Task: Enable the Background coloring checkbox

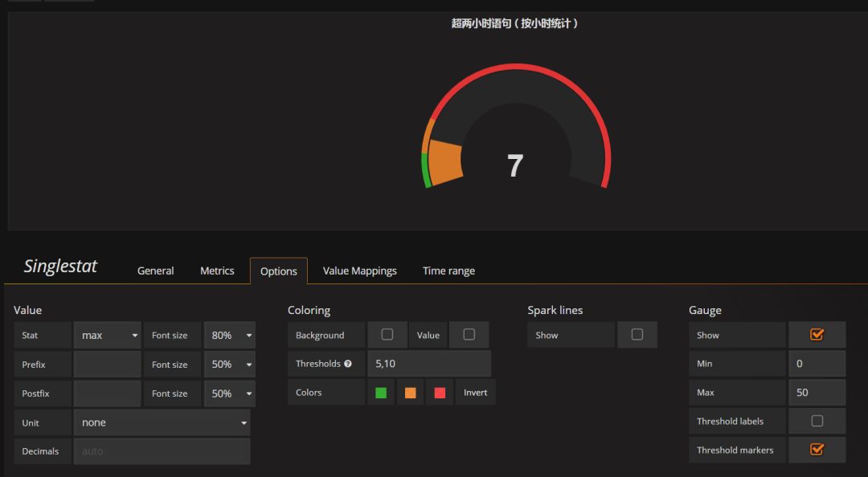Action: pos(387,334)
